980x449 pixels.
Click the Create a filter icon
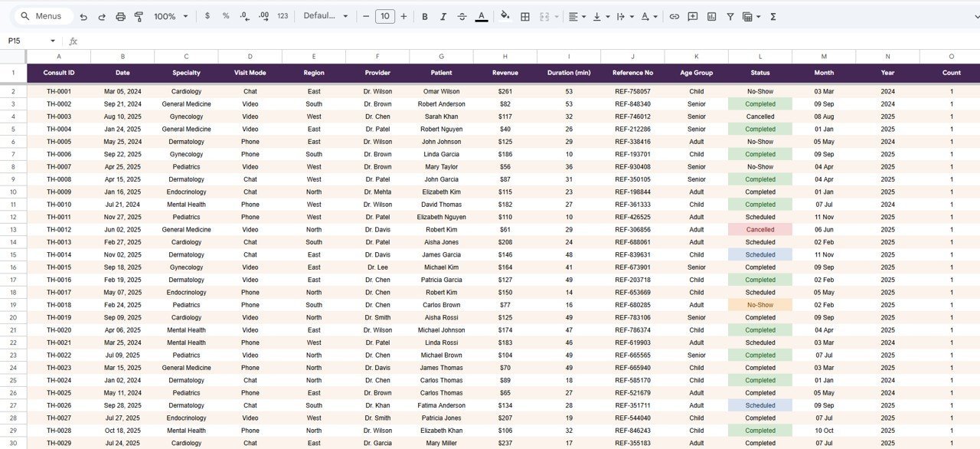pyautogui.click(x=730, y=16)
